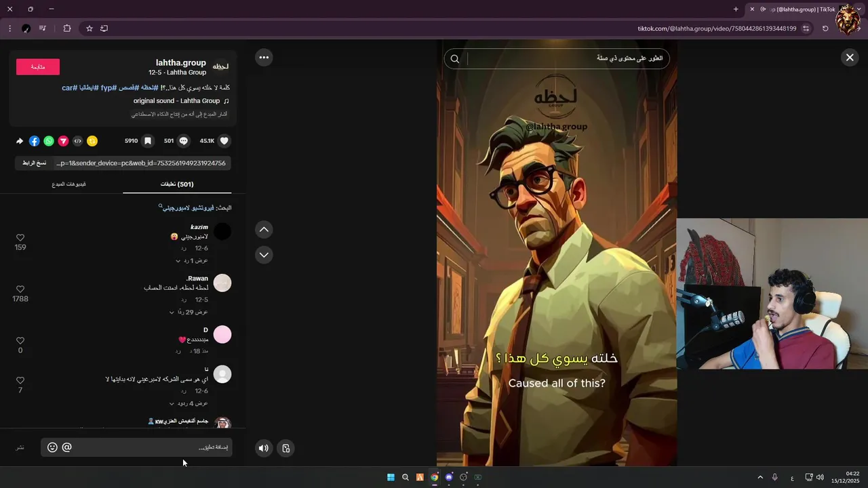Image resolution: width=868 pixels, height=488 pixels.
Task: Open site settings icon in address bar
Action: coord(806,28)
